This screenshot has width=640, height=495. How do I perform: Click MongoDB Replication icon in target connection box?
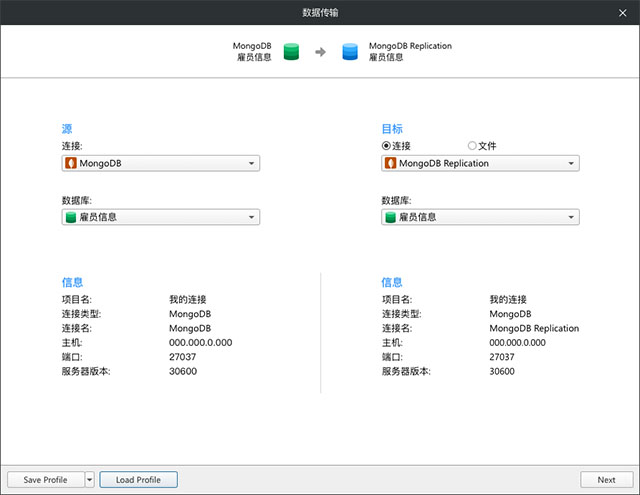[391, 163]
